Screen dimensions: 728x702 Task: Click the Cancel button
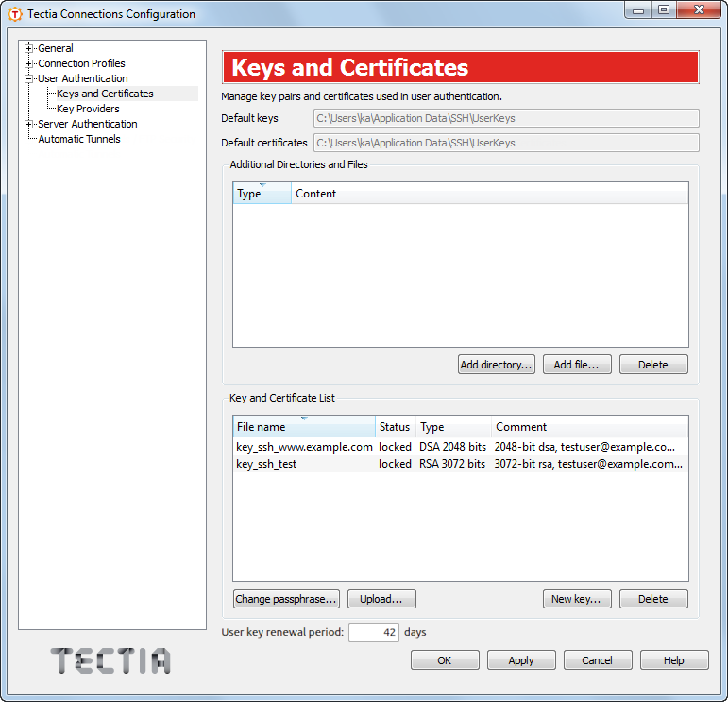598,660
